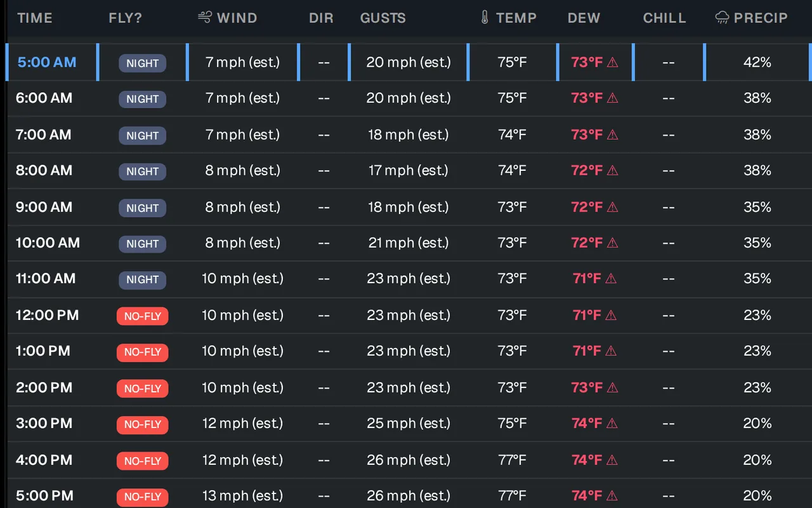Select the GUSTS column header
The width and height of the screenshot is (812, 508).
pyautogui.click(x=383, y=18)
